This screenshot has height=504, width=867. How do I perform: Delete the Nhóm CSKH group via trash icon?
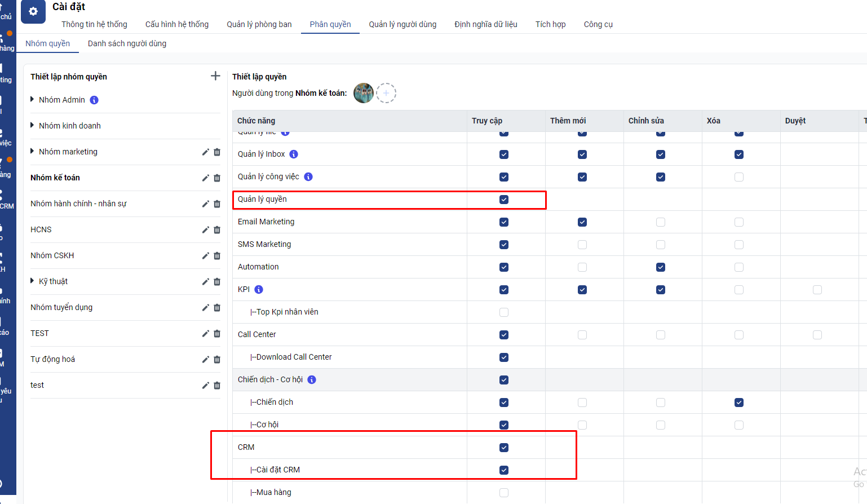click(x=217, y=256)
